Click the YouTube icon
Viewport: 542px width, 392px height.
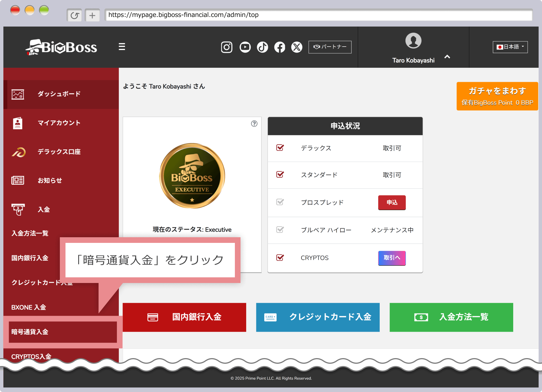pos(245,47)
